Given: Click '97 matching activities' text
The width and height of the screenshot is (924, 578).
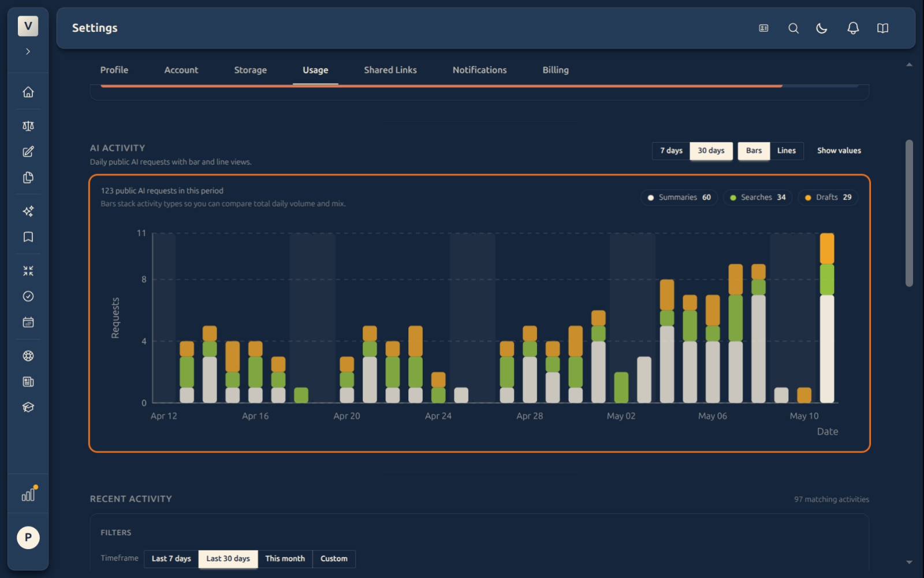Looking at the screenshot, I should point(831,499).
